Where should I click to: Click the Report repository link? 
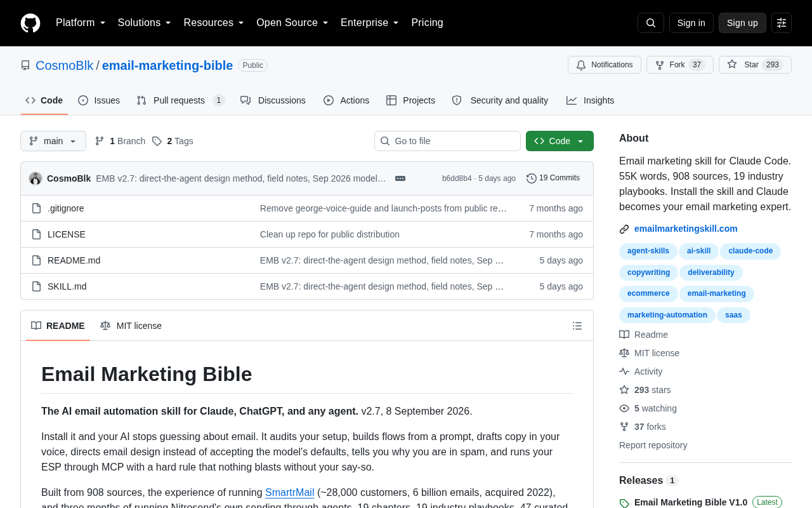653,445
